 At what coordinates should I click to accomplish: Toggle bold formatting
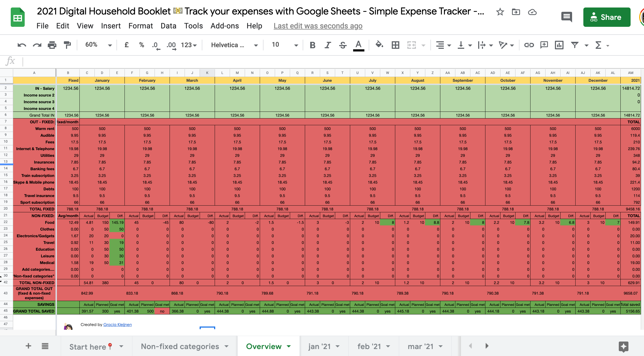tap(312, 45)
